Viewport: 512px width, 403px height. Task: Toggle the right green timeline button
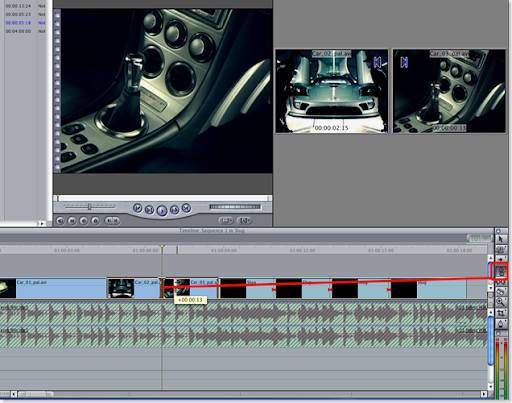486,238
